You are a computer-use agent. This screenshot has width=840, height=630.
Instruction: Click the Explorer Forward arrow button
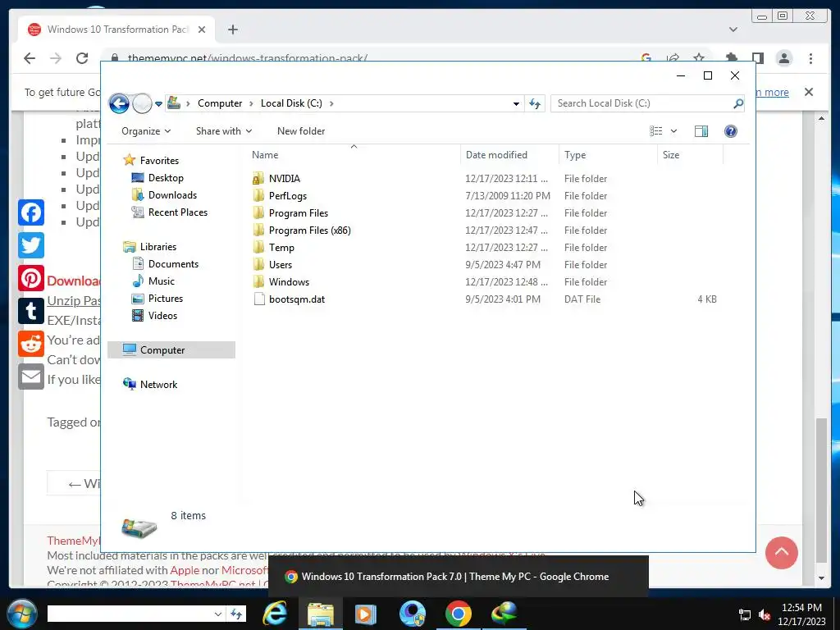coord(142,103)
